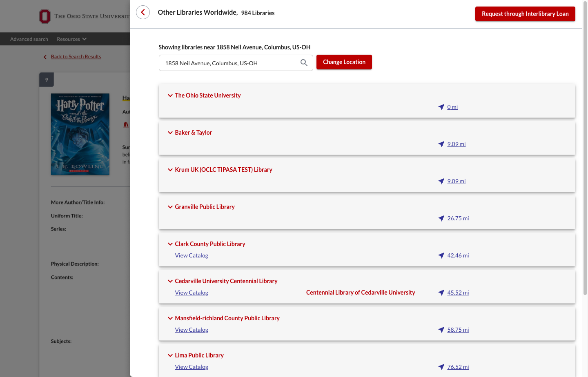
Task: Expand Lima Public Library entry
Action: pyautogui.click(x=170, y=355)
